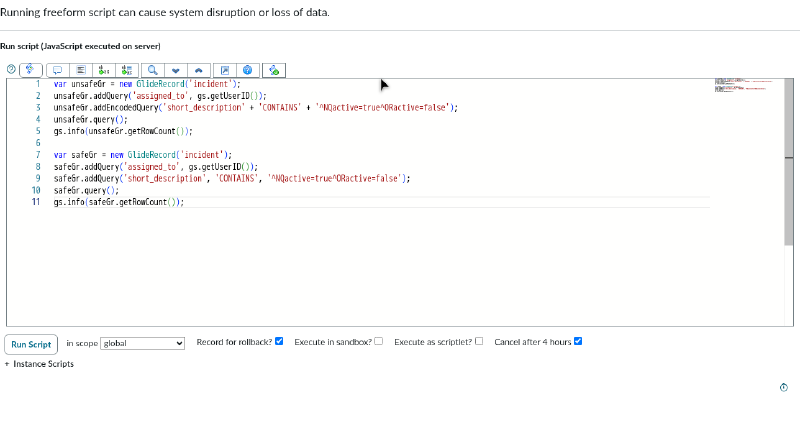Click the Replace icon in the editor toolbar

tap(104, 70)
